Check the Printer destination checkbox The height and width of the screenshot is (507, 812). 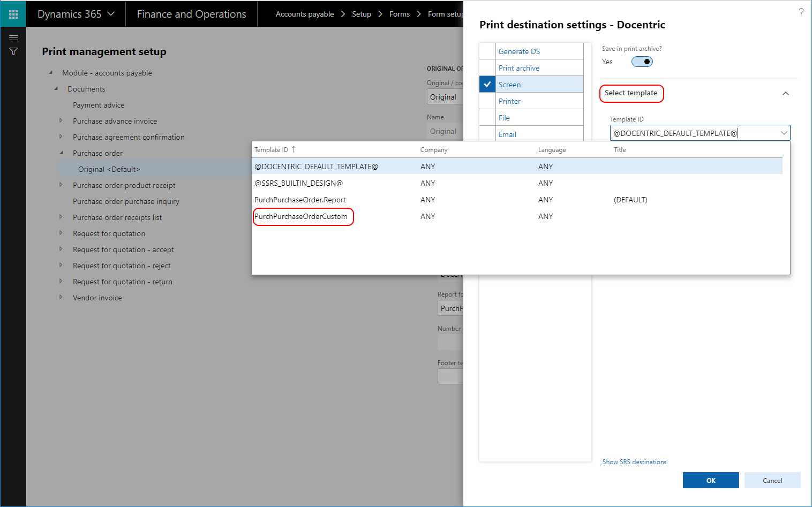coord(487,101)
